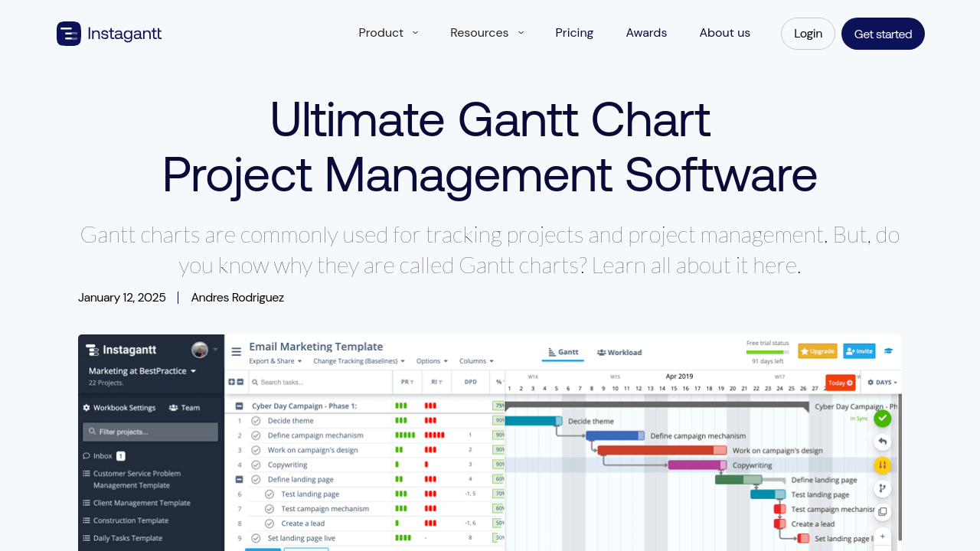
Task: Click the author name Andres Rodriguez
Action: click(x=237, y=298)
